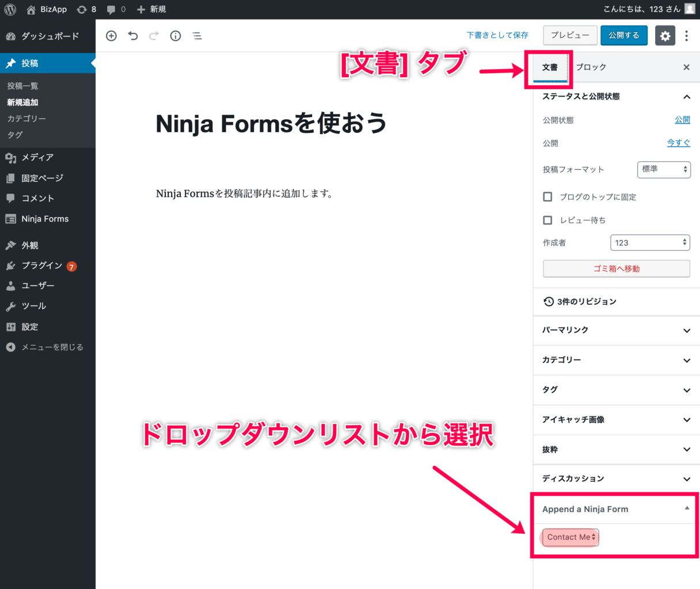700x589 pixels.
Task: Expand ディスカッション panel
Action: 617,479
